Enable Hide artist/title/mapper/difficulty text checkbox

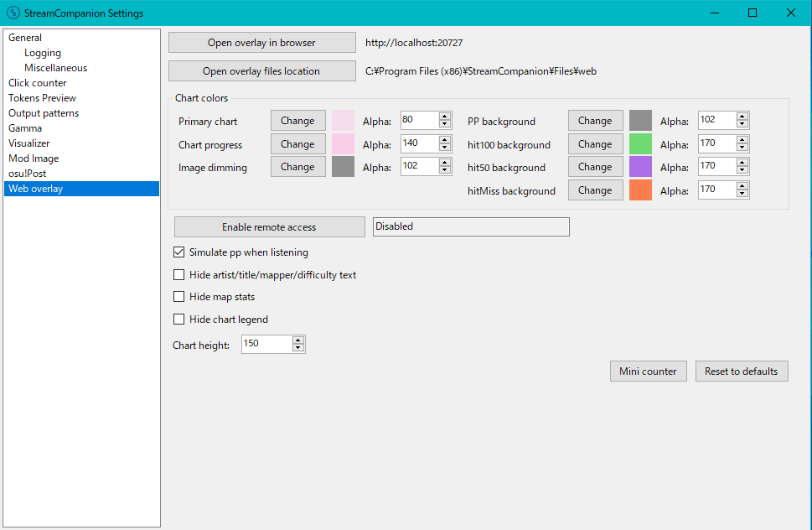click(178, 274)
